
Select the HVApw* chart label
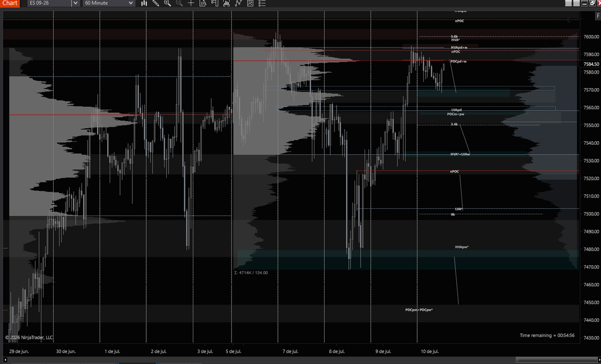[x=461, y=247]
